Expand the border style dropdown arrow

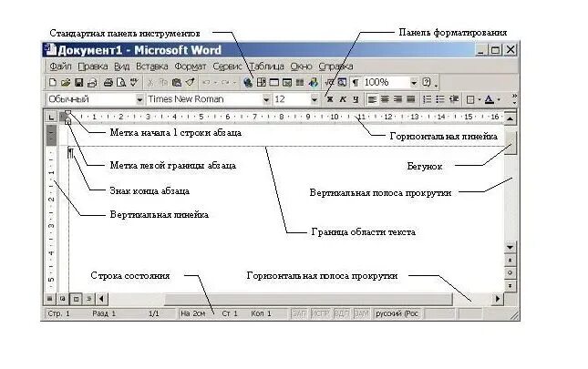(x=479, y=99)
